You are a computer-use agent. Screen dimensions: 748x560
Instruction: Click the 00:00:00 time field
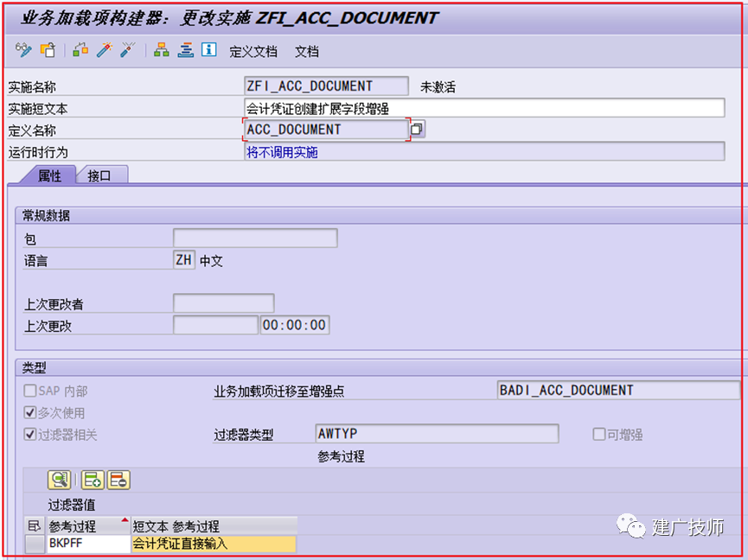click(295, 325)
